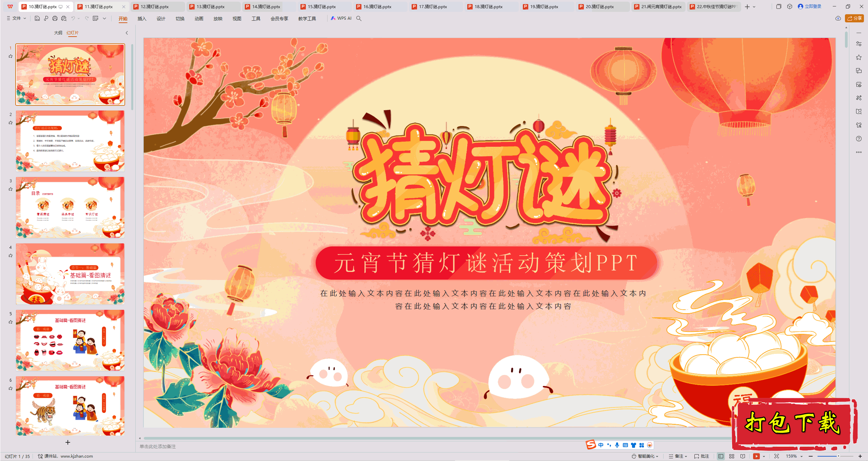868x461 pixels.
Task: Toggle star mark on slide 3
Action: tap(11, 189)
